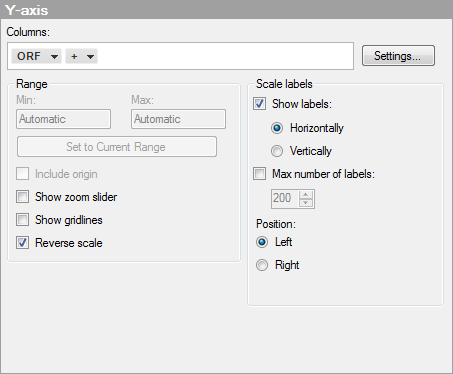The height and width of the screenshot is (374, 453).
Task: Increase max labels with up arrow
Action: click(306, 194)
